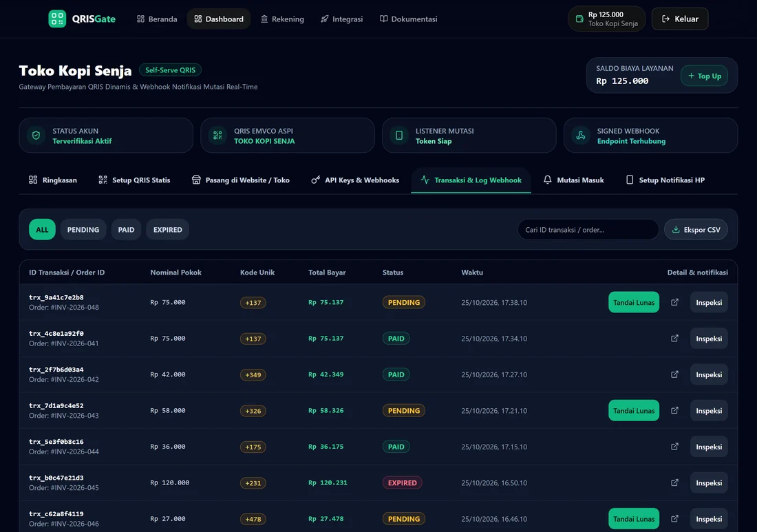The image size is (757, 532).
Task: Click the EXPIRED status badge of trx_b0c47e21d3
Action: point(402,482)
